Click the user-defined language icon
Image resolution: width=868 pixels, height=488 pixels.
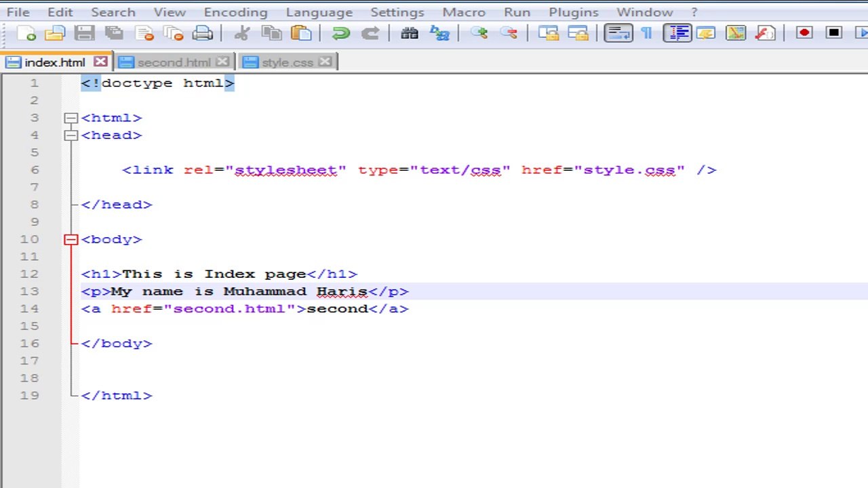click(706, 33)
